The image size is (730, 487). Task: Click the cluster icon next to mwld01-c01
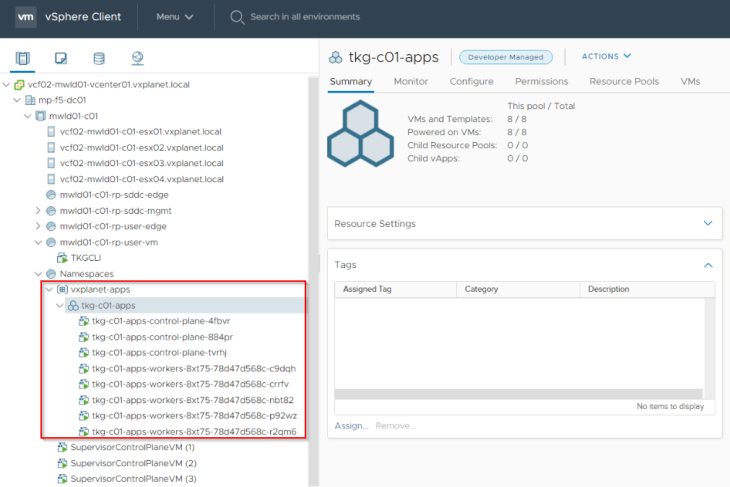click(41, 116)
